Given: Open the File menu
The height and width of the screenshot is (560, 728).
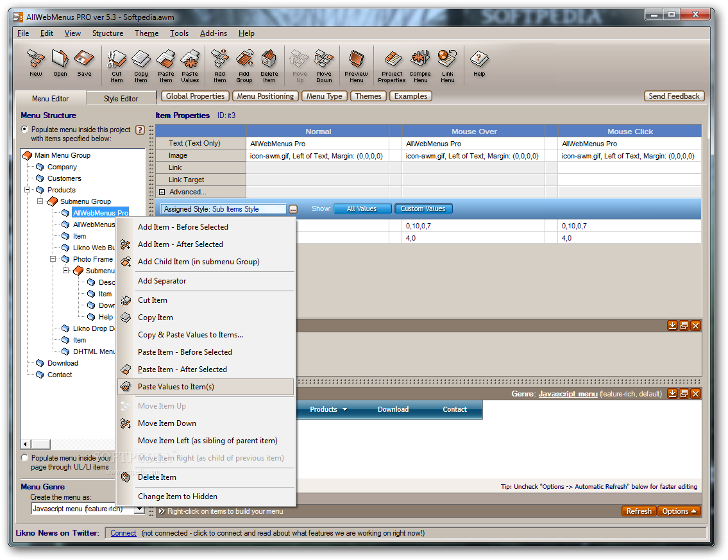Looking at the screenshot, I should pyautogui.click(x=23, y=33).
